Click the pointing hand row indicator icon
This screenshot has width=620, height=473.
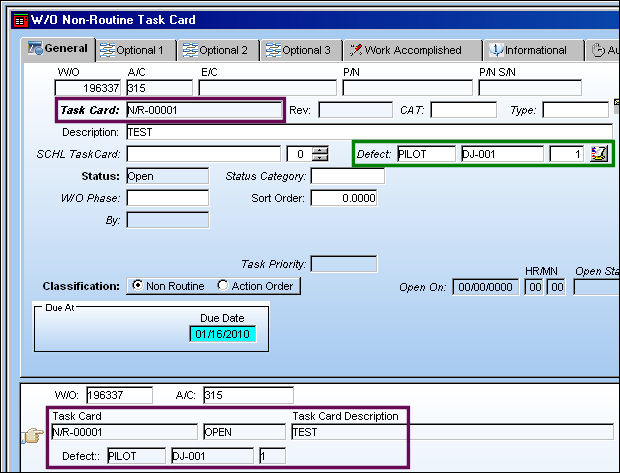click(33, 435)
